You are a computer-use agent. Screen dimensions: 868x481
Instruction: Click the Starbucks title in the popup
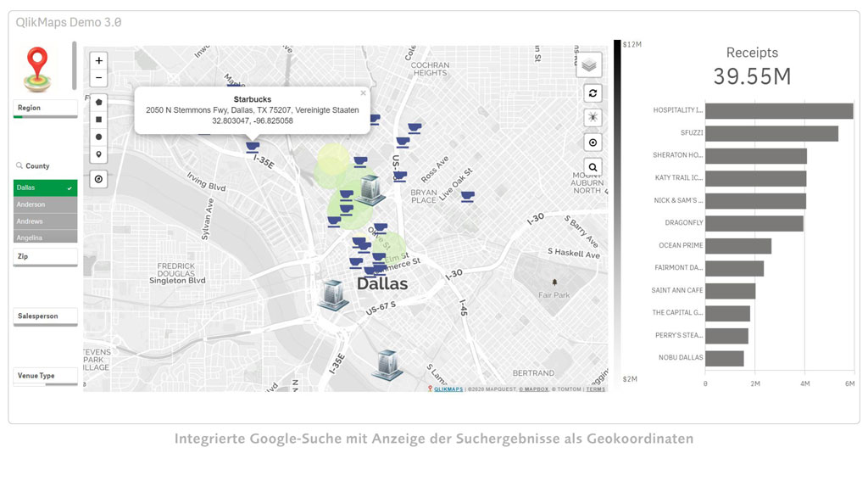(253, 99)
